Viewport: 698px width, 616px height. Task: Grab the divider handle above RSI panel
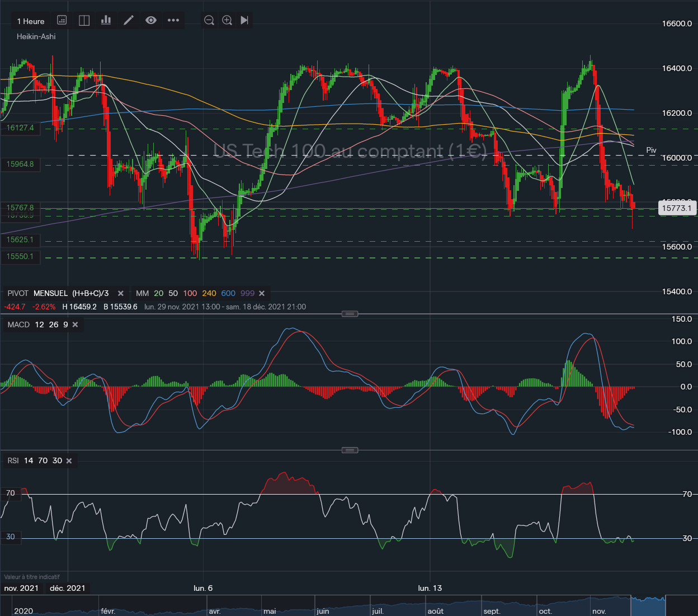pyautogui.click(x=350, y=450)
